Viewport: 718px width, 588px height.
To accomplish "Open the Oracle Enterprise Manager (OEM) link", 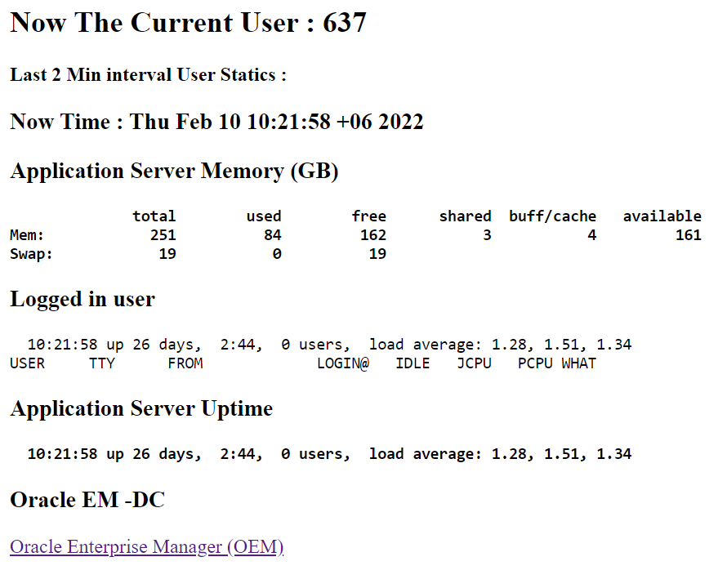I will tap(146, 547).
